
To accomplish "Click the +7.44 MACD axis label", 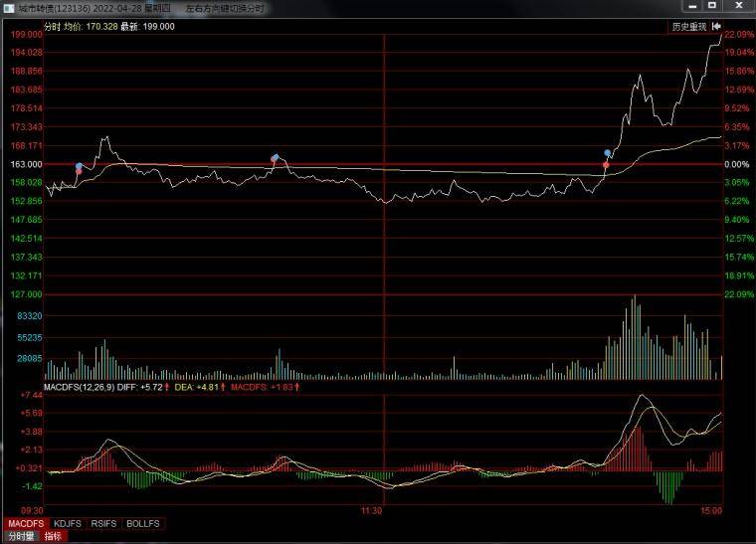I will (32, 395).
